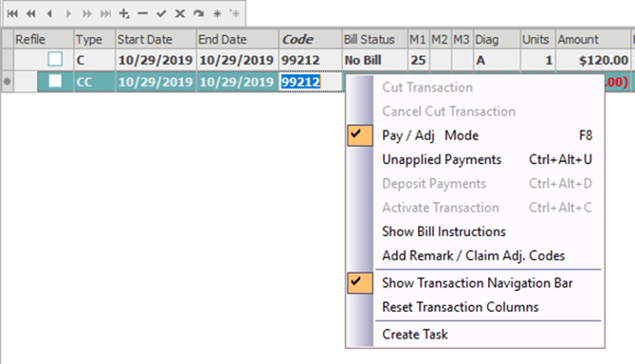Insert a new transaction with plus icon
The height and width of the screenshot is (364, 635).
coord(124,14)
